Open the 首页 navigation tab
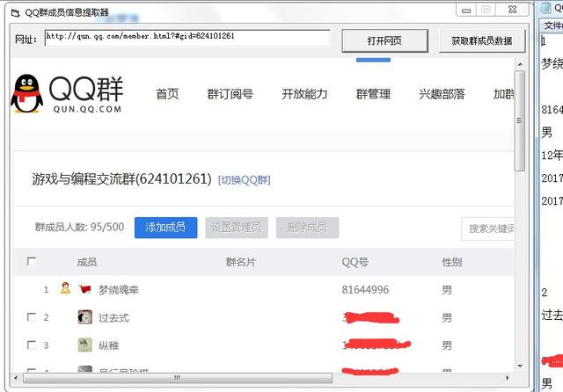 point(167,94)
